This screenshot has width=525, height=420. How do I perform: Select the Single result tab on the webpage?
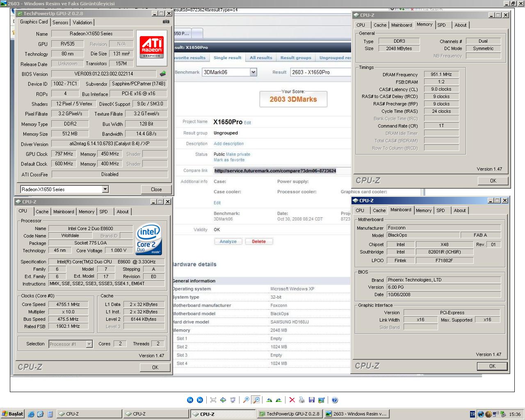pos(227,58)
